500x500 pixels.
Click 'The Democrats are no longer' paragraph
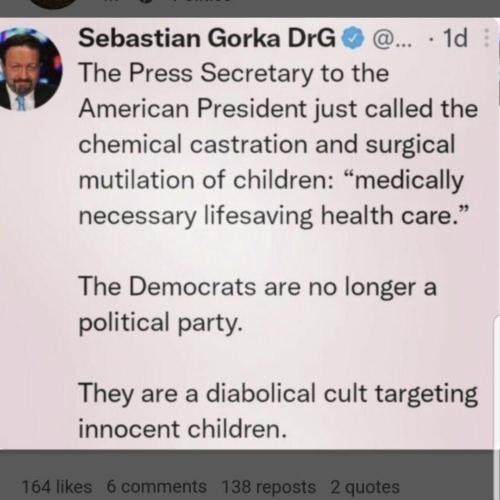point(257,304)
